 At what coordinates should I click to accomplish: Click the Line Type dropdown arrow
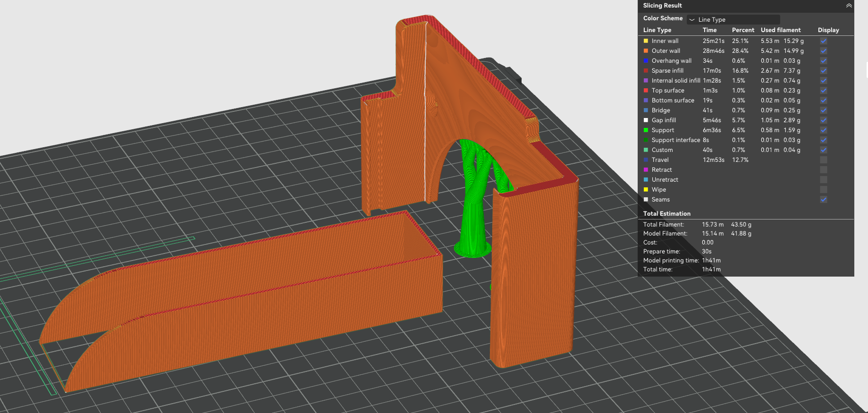pos(692,20)
